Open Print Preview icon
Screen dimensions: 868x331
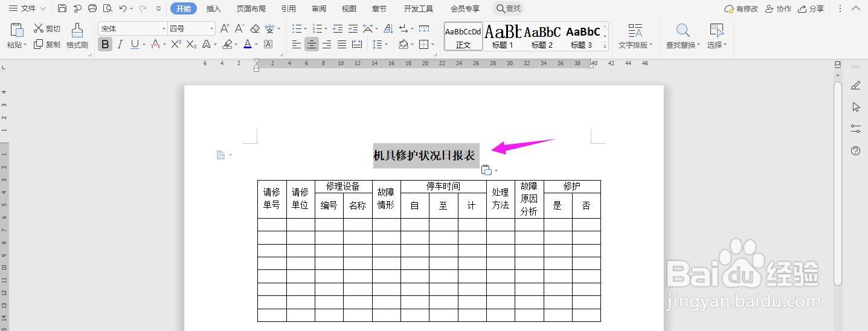108,8
